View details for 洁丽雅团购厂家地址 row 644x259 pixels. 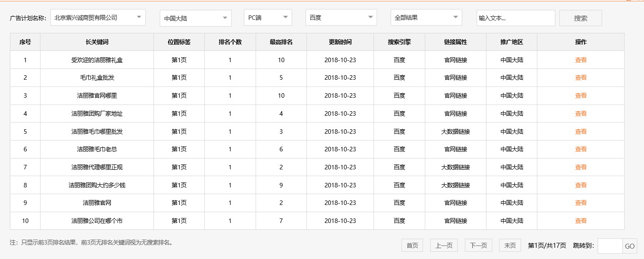[581, 114]
